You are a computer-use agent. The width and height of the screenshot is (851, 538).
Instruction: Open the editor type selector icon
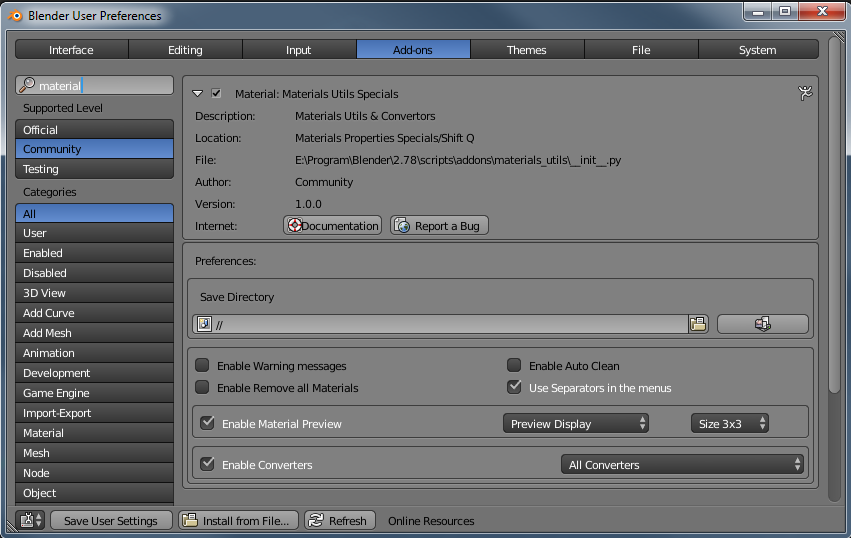(30, 520)
